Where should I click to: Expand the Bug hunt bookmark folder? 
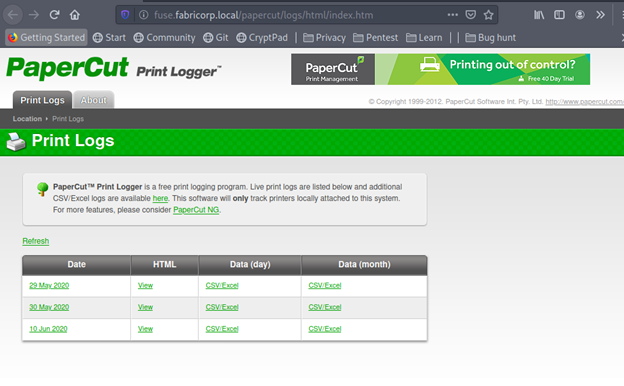click(490, 37)
